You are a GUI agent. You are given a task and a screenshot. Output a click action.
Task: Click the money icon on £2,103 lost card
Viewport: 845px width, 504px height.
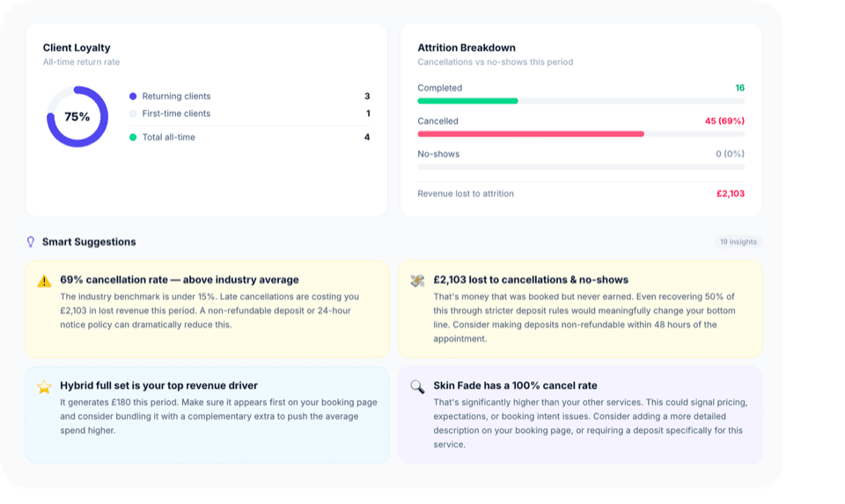point(417,281)
